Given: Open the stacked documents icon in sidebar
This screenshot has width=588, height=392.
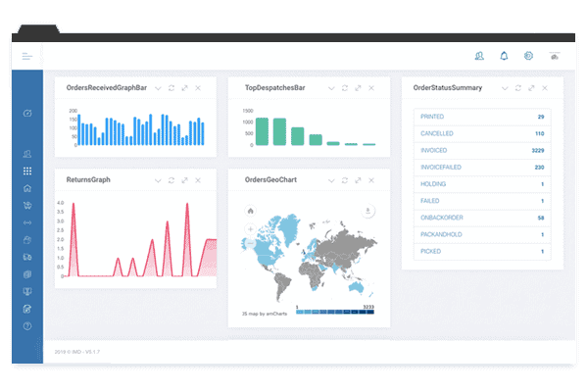Looking at the screenshot, I should 27,274.
